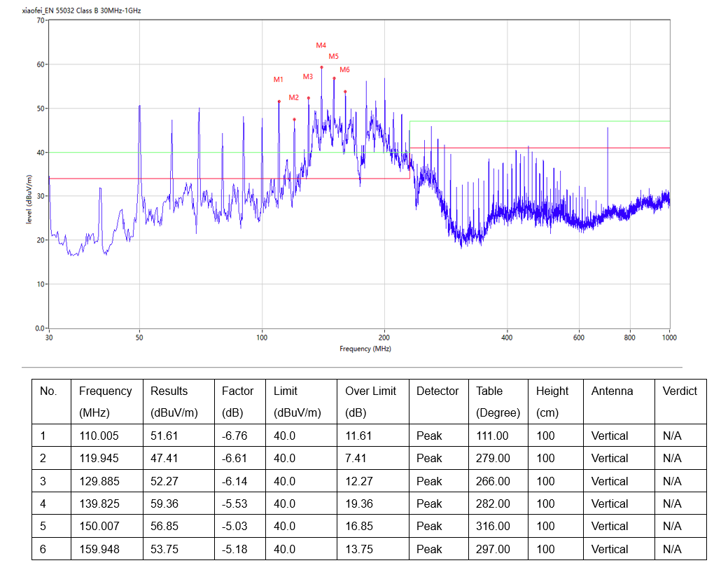The width and height of the screenshot is (728, 570).
Task: Select the chart title 'xiaofei_EN 55032 Class B 30MHz-1GHz'
Action: 82,11
